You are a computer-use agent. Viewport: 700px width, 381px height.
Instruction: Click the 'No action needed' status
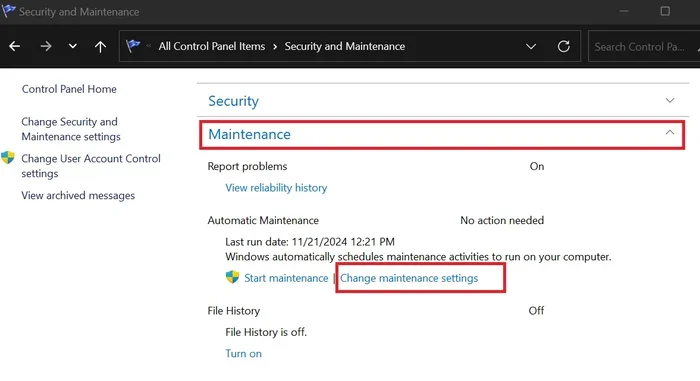502,221
